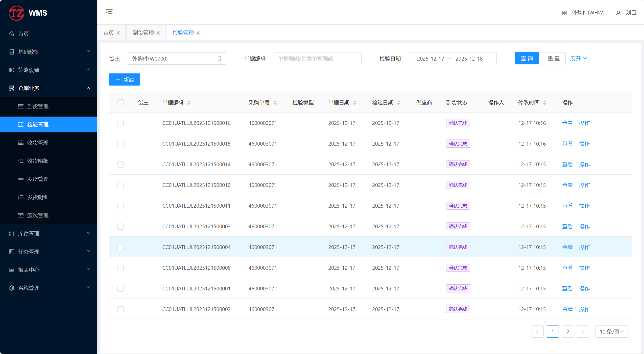Switch to the 首页 tab
The width and height of the screenshot is (644, 354).
point(109,33)
